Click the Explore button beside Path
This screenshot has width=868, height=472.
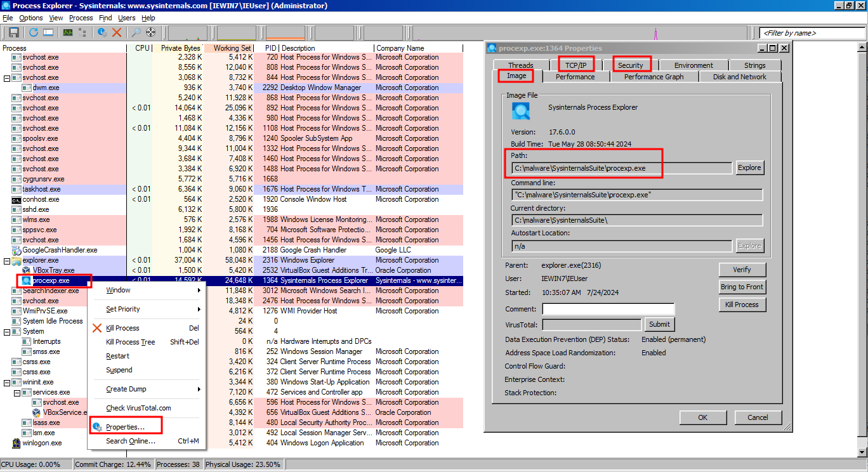[749, 167]
